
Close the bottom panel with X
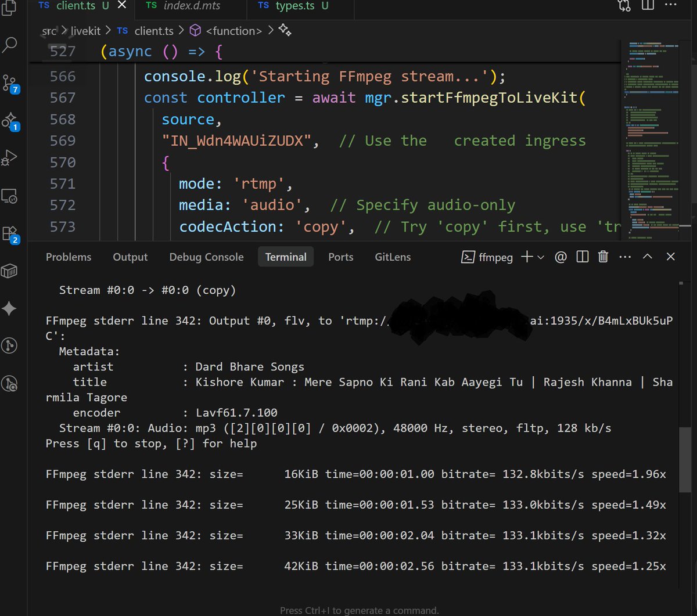tap(670, 257)
